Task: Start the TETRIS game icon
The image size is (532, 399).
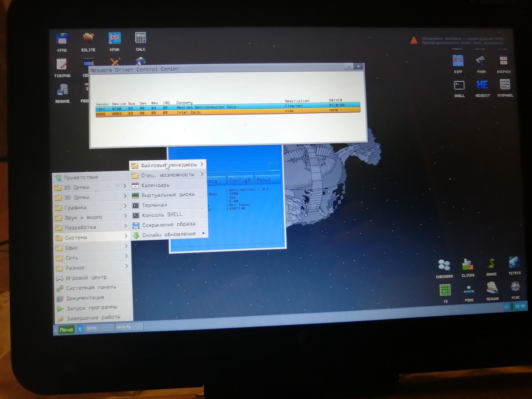Action: coord(514,263)
